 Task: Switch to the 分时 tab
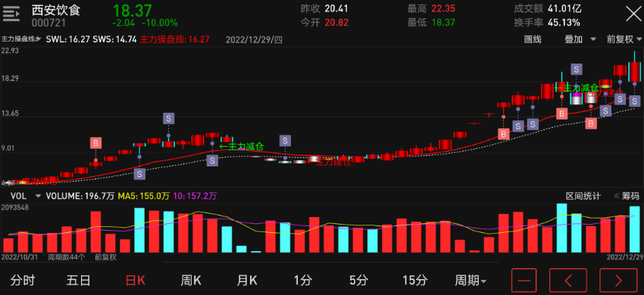[x=23, y=281]
